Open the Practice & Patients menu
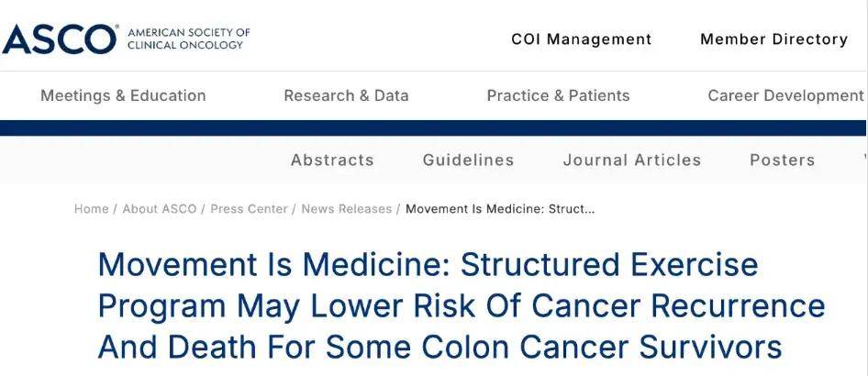 pos(558,95)
